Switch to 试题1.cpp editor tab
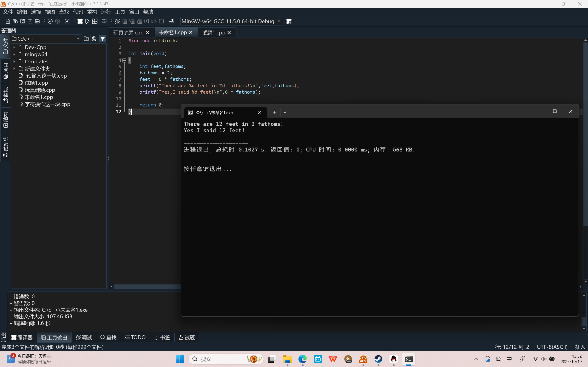 213,33
